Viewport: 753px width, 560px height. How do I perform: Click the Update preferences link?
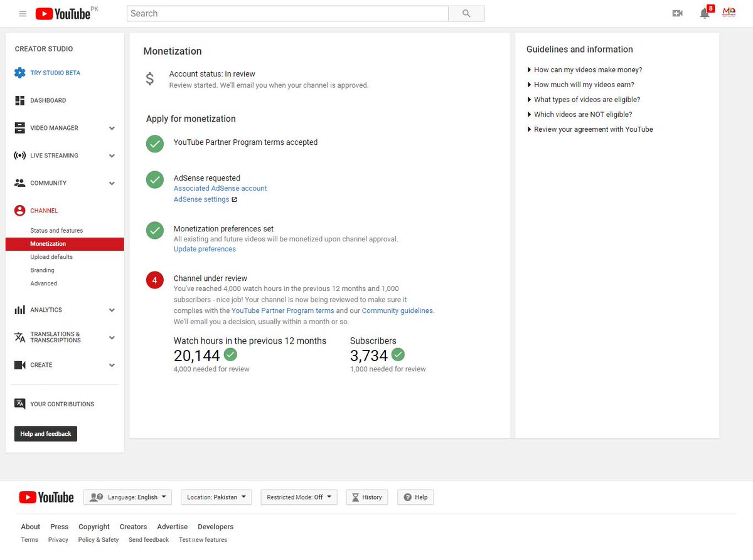[205, 249]
